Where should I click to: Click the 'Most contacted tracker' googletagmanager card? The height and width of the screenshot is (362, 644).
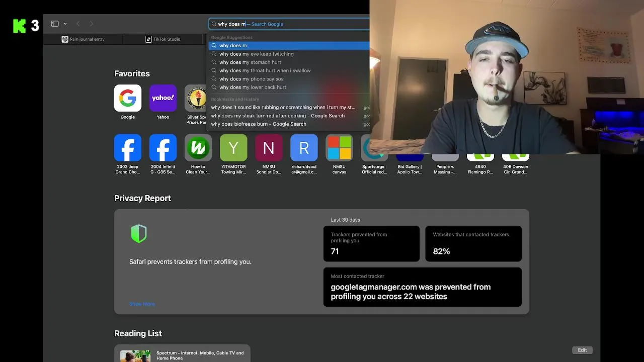pyautogui.click(x=423, y=287)
